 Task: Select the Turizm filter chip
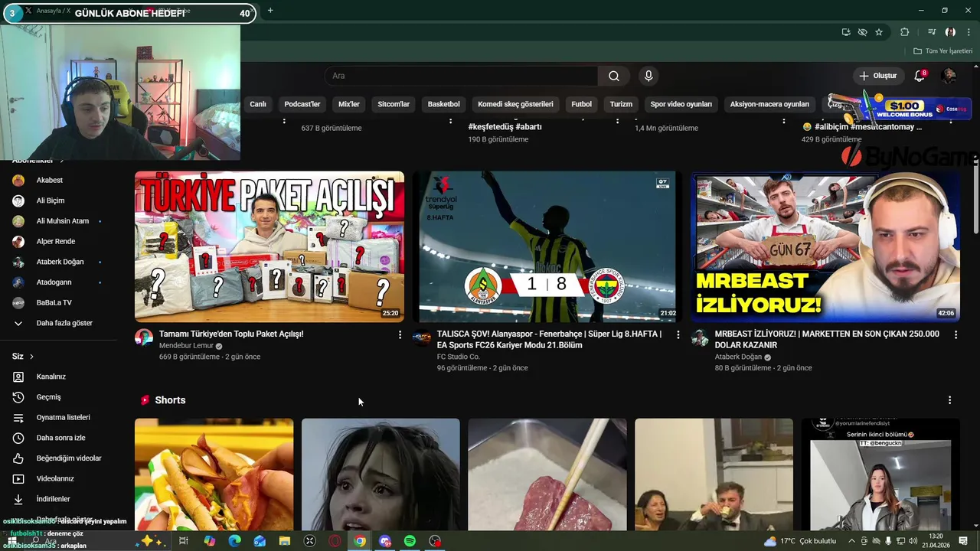tap(621, 104)
